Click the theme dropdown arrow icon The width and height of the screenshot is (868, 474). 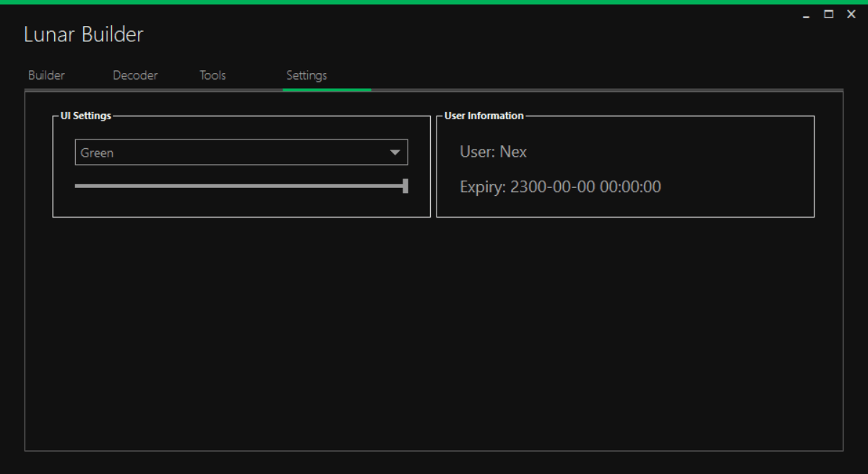(x=395, y=152)
